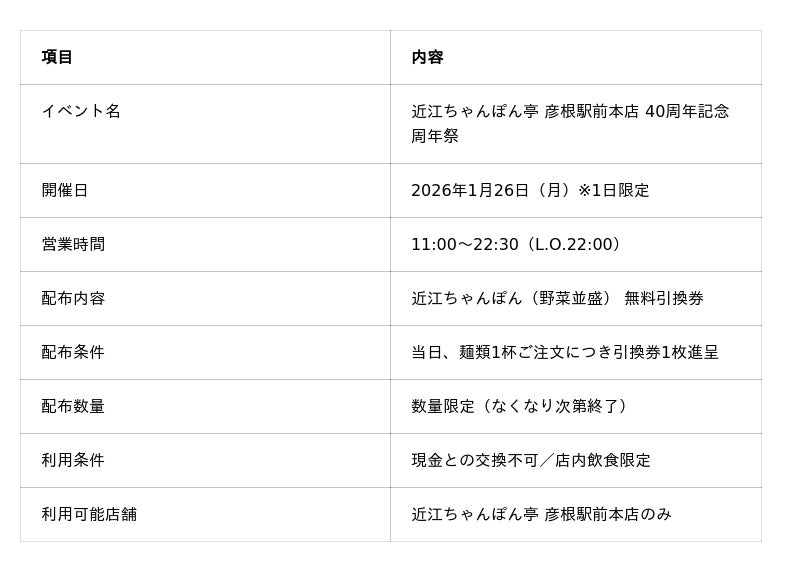The image size is (800, 572).
Task: Click the 内容 column header
Action: click(x=427, y=57)
